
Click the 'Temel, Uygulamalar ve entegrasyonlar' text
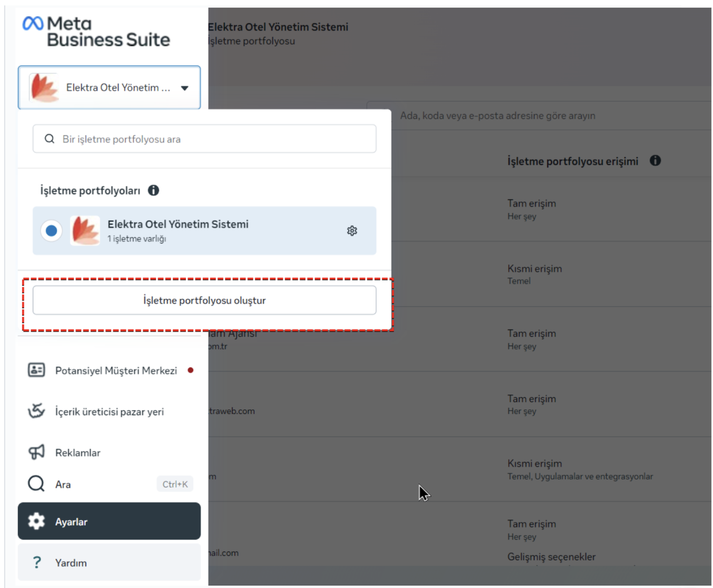[580, 476]
